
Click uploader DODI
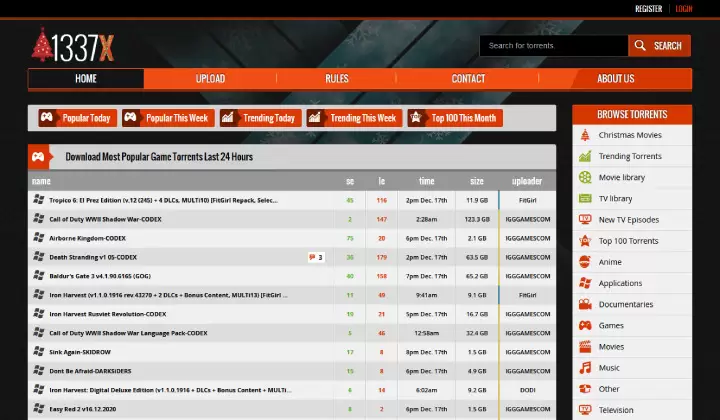[x=528, y=390]
